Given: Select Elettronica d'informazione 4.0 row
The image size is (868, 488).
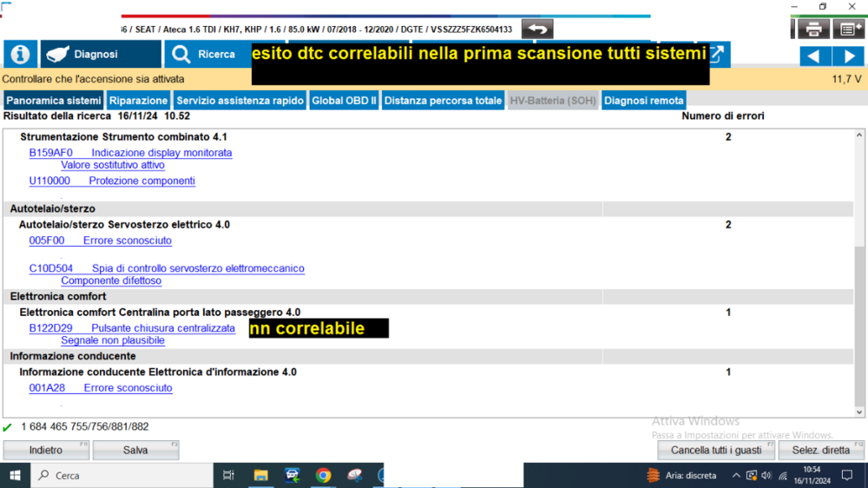Looking at the screenshot, I should (158, 373).
